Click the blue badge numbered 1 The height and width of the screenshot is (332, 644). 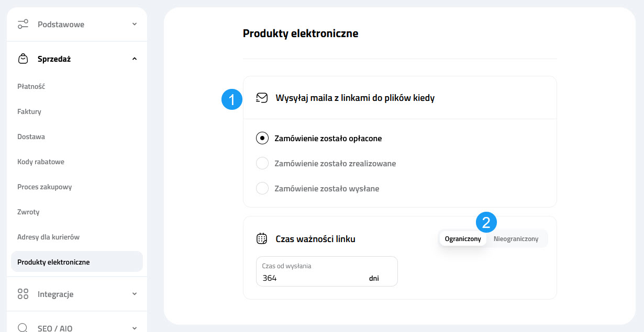(232, 99)
